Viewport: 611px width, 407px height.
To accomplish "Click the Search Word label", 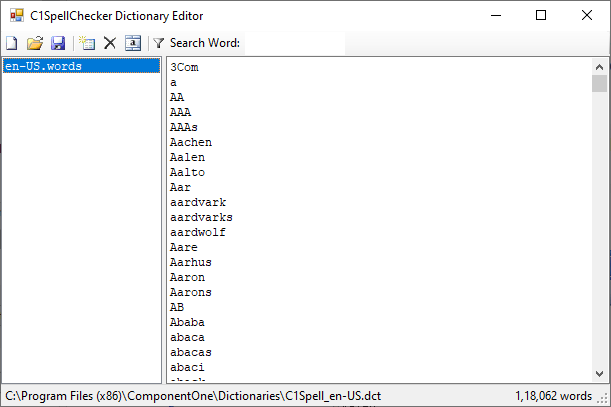I will [205, 43].
